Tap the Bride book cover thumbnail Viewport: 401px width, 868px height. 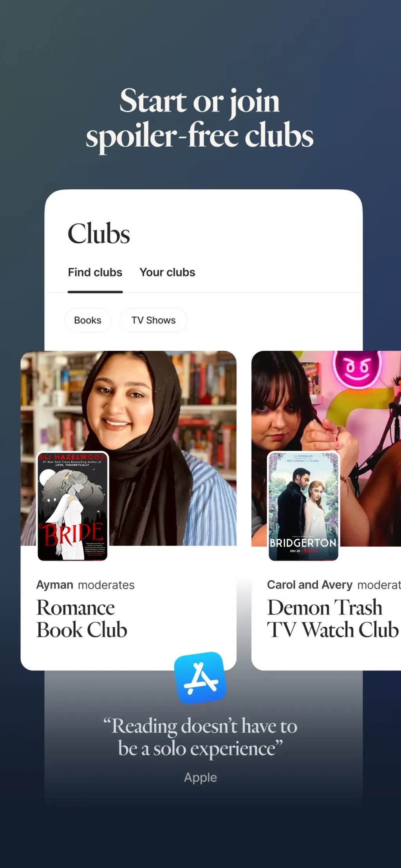(x=72, y=506)
